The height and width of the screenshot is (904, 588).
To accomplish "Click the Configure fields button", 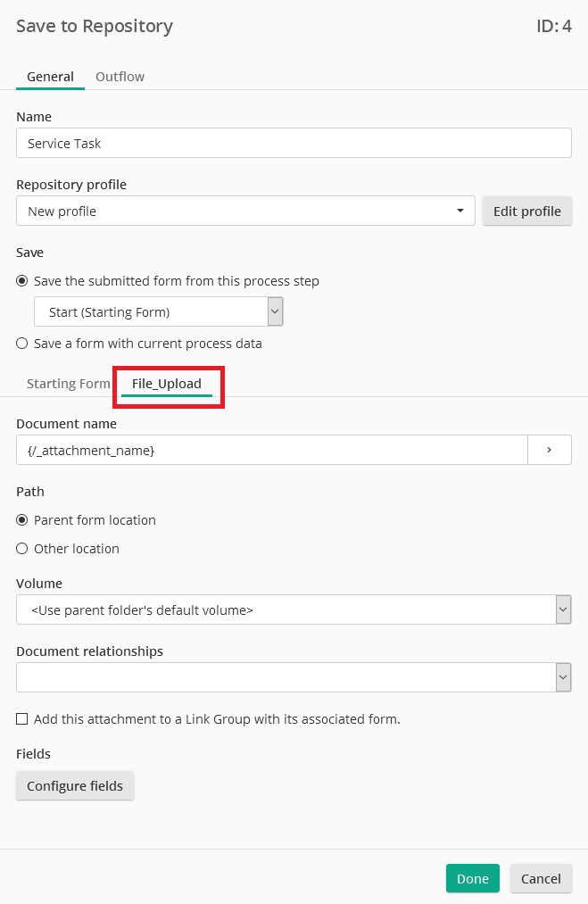I will coord(75,786).
